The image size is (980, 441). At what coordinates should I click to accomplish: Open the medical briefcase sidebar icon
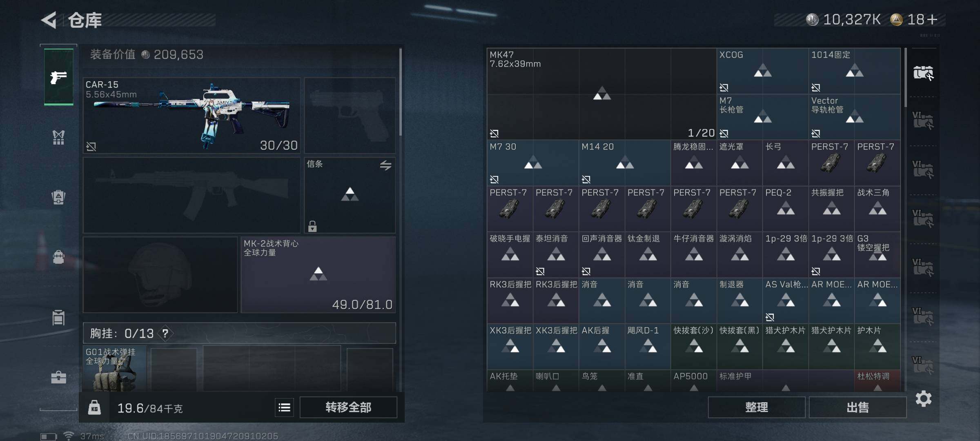click(x=58, y=377)
